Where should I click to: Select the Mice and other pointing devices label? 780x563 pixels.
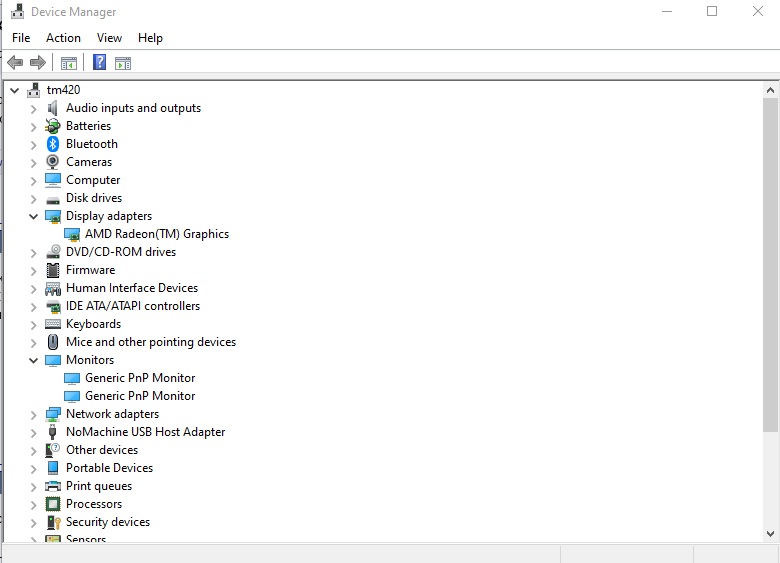click(x=151, y=342)
